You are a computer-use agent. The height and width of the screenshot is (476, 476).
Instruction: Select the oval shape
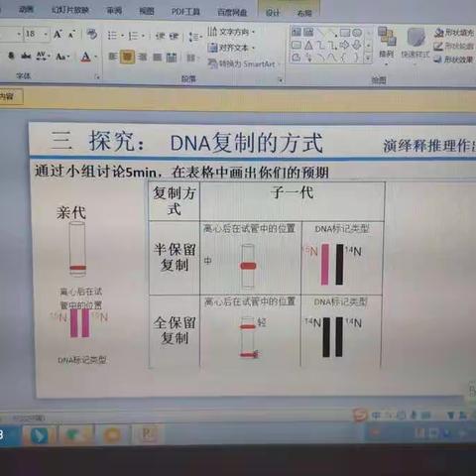357,33
